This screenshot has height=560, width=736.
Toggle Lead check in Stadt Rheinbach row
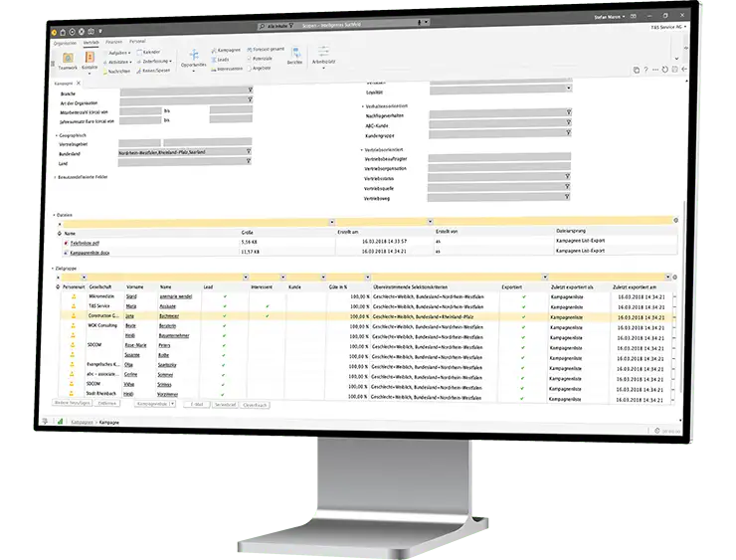223,395
